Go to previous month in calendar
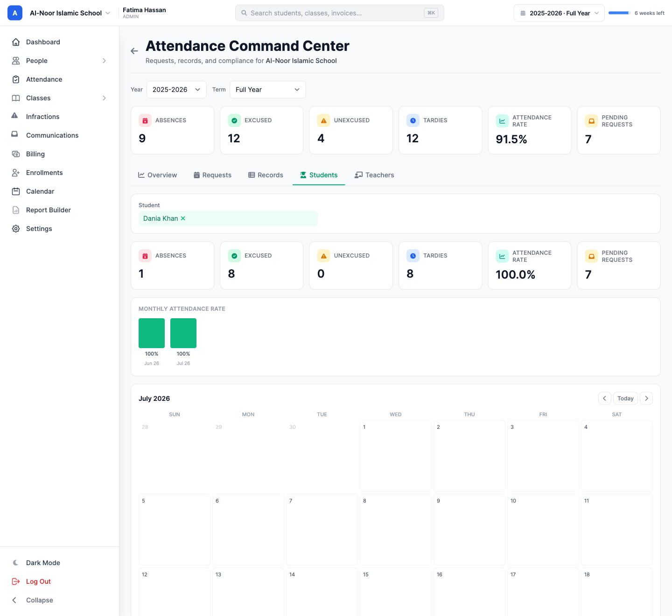The width and height of the screenshot is (672, 616). 605,398
